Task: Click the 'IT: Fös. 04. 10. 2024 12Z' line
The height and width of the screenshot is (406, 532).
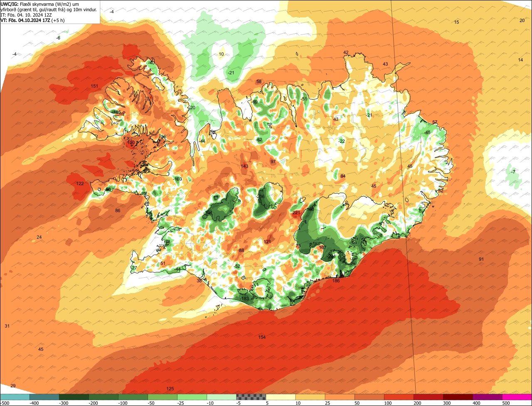Action: pyautogui.click(x=25, y=15)
